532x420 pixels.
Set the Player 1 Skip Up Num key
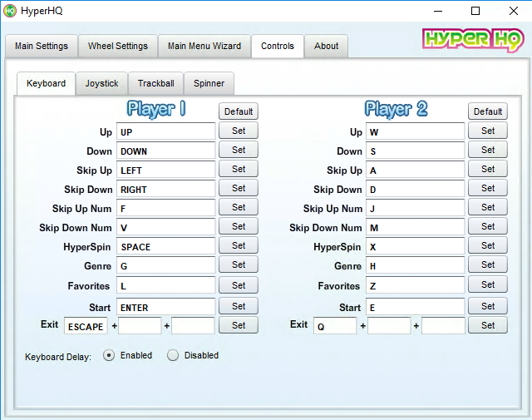pyautogui.click(x=239, y=207)
